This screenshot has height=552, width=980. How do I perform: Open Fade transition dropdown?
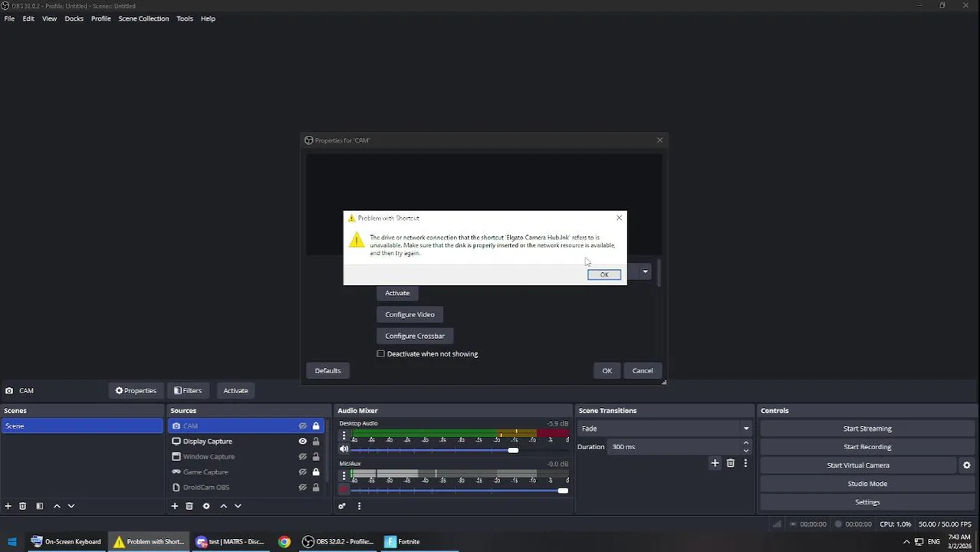tap(665, 429)
